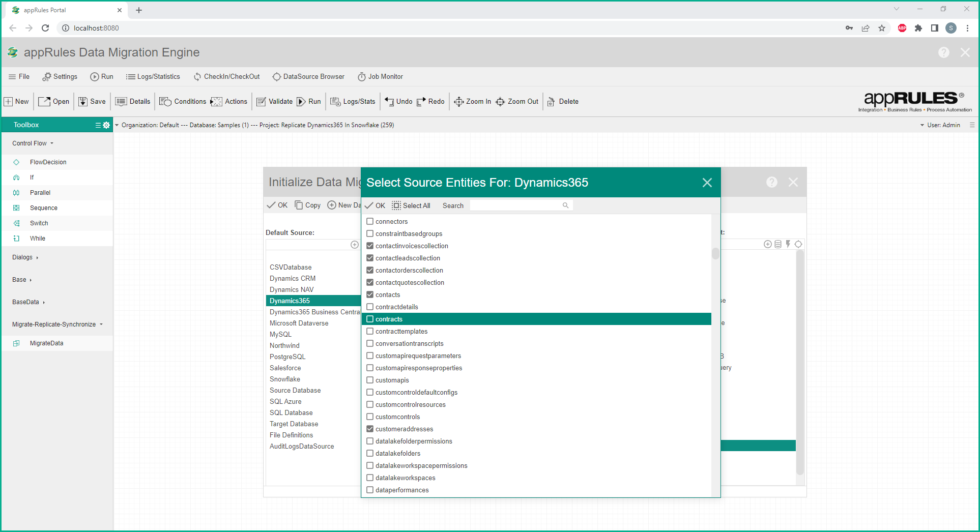Select Dynamics CRM source
This screenshot has width=980, height=532.
coord(293,279)
